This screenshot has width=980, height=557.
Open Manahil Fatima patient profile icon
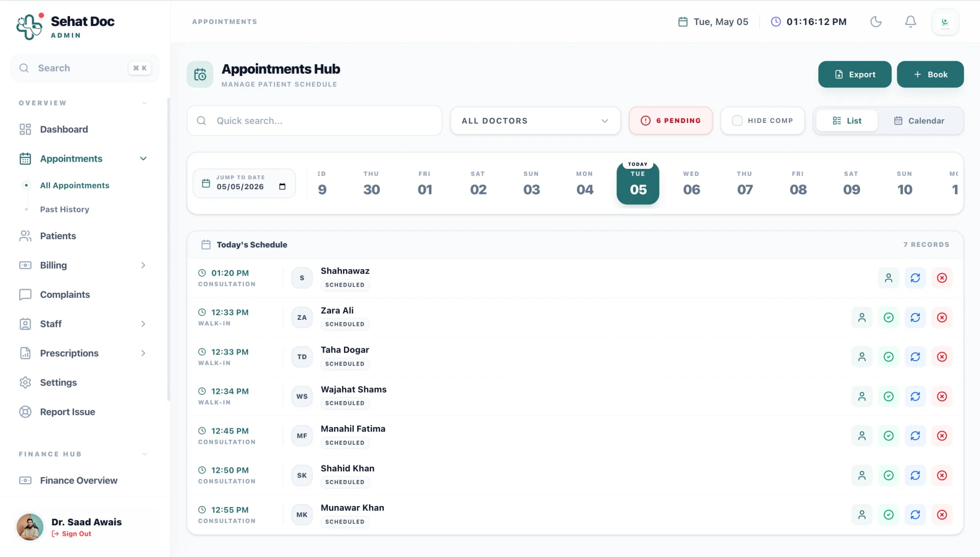pos(862,436)
